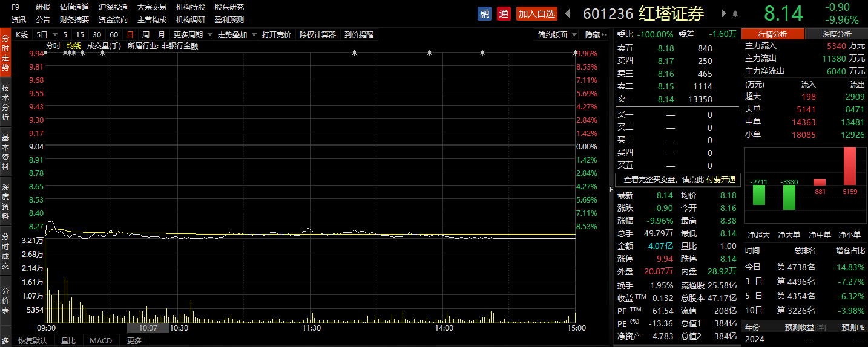Click the 隐藏 collapse panel arrows

click(596, 35)
